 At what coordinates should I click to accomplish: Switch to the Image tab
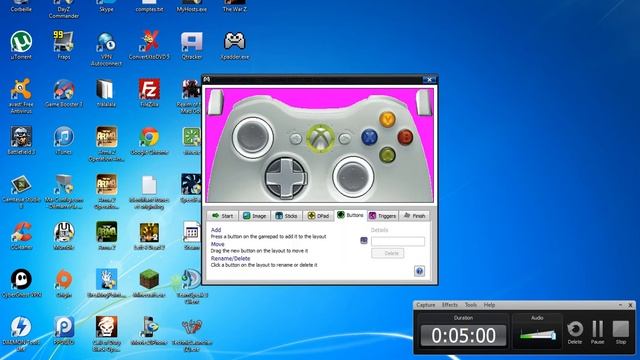254,216
